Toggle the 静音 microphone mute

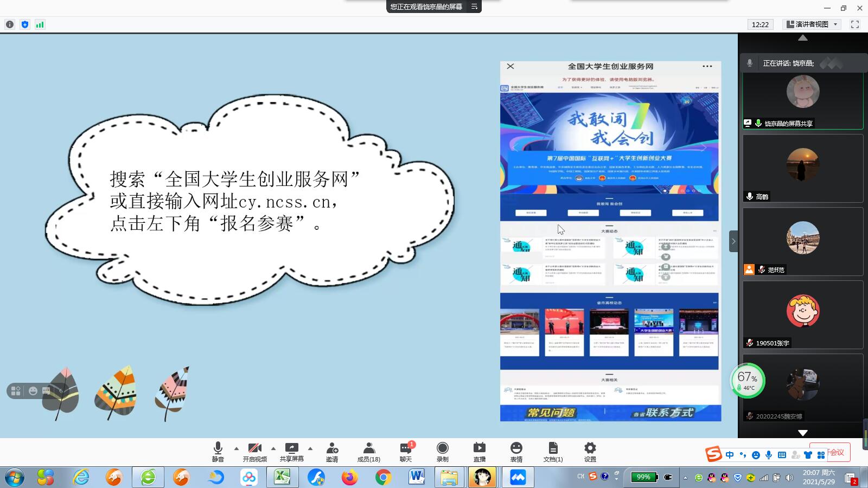click(218, 451)
